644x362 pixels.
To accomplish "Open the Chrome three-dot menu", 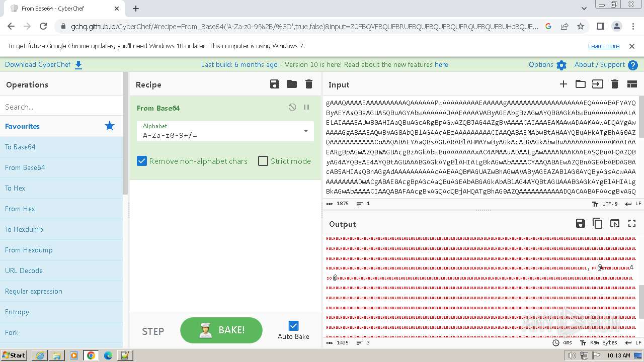I will [x=632, y=26].
